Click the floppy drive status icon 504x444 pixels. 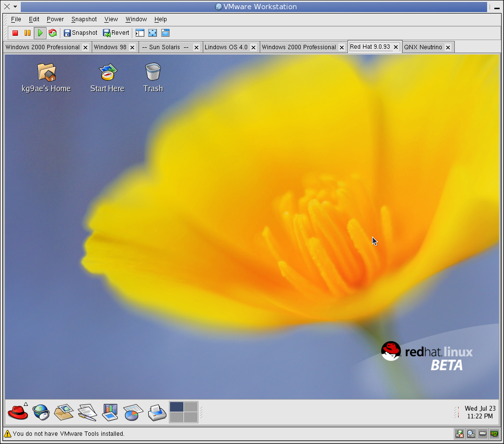point(459,434)
